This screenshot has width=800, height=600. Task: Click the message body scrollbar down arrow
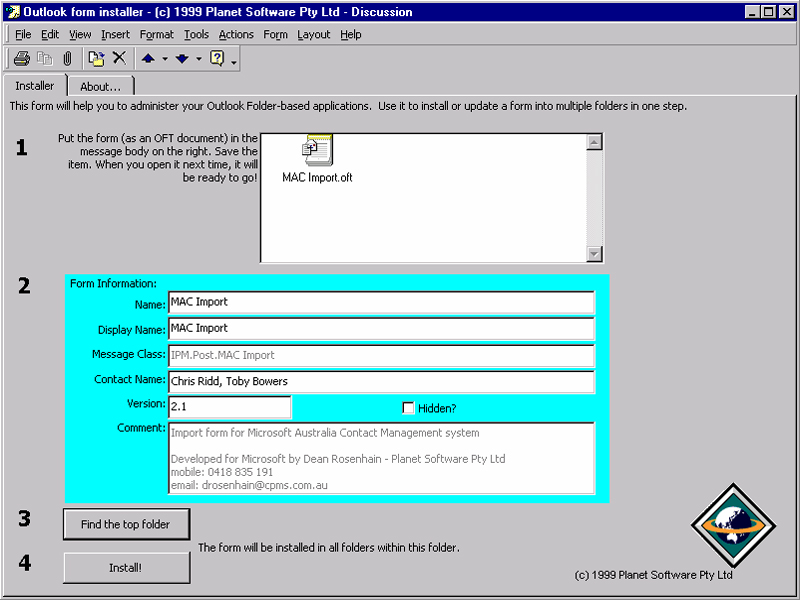(594, 254)
